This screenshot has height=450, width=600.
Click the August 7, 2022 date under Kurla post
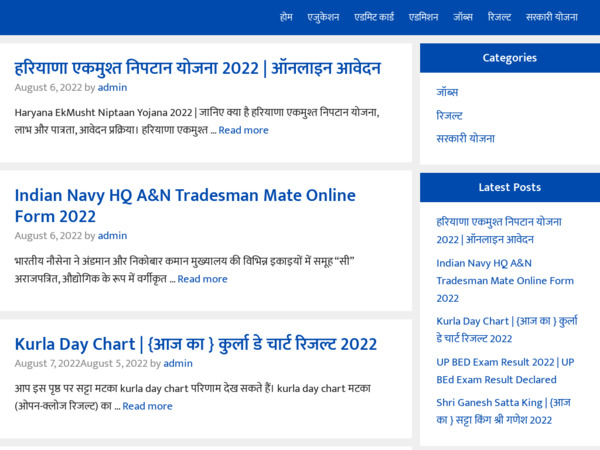[47, 364]
